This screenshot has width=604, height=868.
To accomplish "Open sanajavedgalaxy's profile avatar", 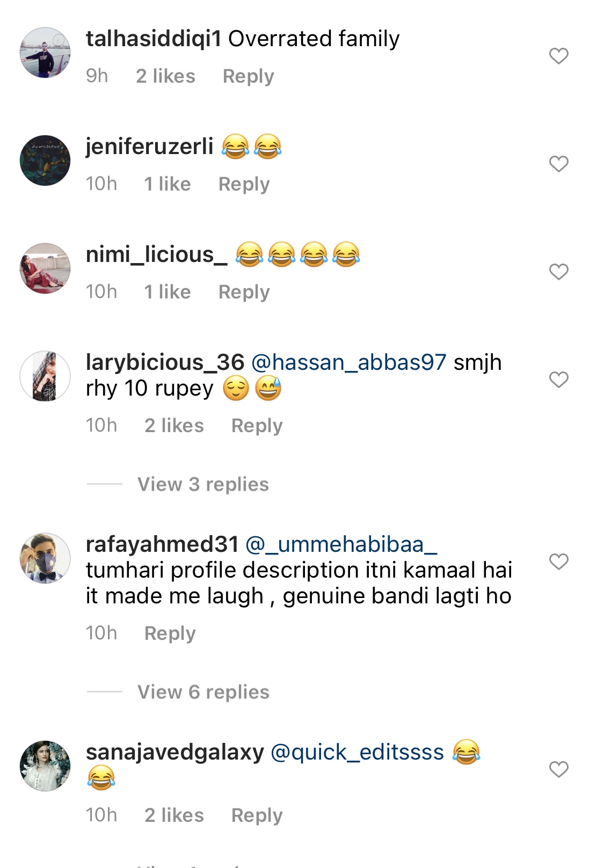I will point(45,766).
